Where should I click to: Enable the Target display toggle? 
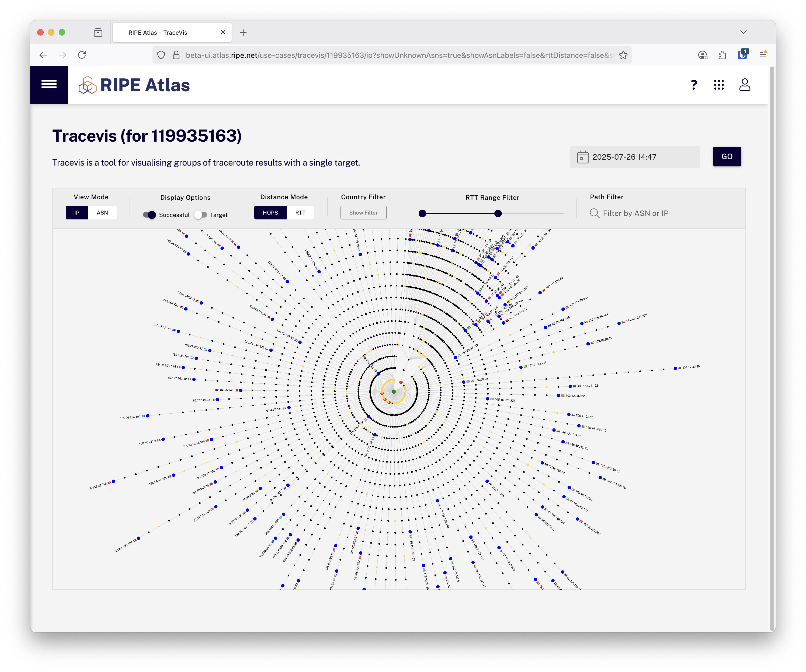click(200, 215)
